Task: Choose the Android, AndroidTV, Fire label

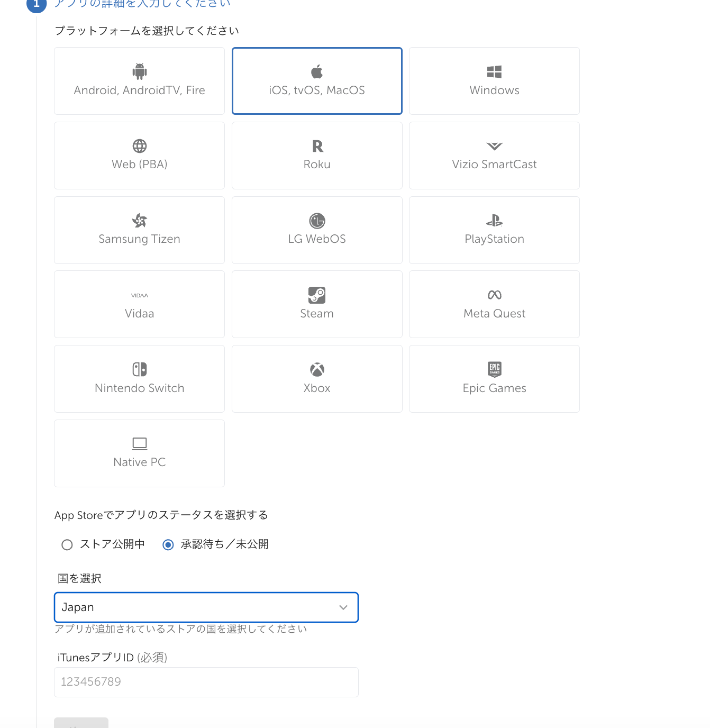Action: pyautogui.click(x=140, y=90)
